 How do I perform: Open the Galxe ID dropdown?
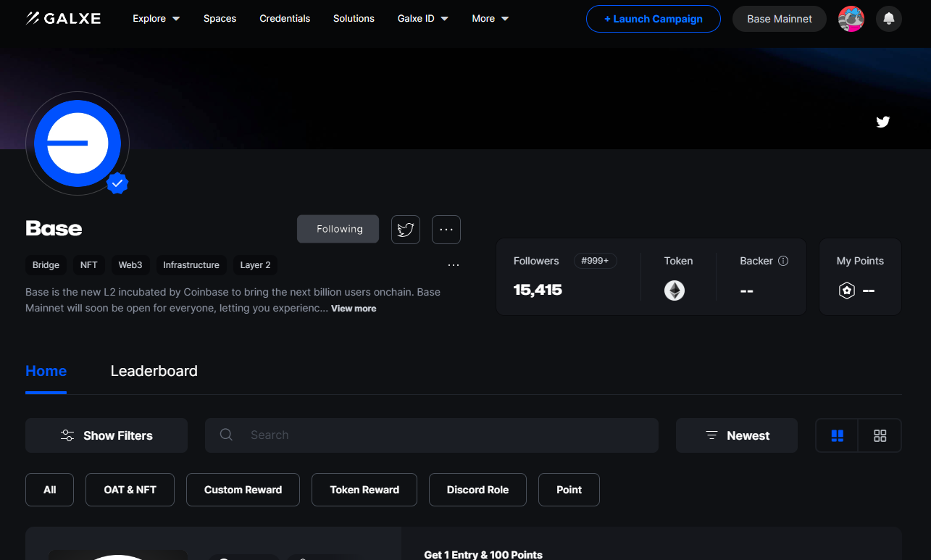pos(423,19)
